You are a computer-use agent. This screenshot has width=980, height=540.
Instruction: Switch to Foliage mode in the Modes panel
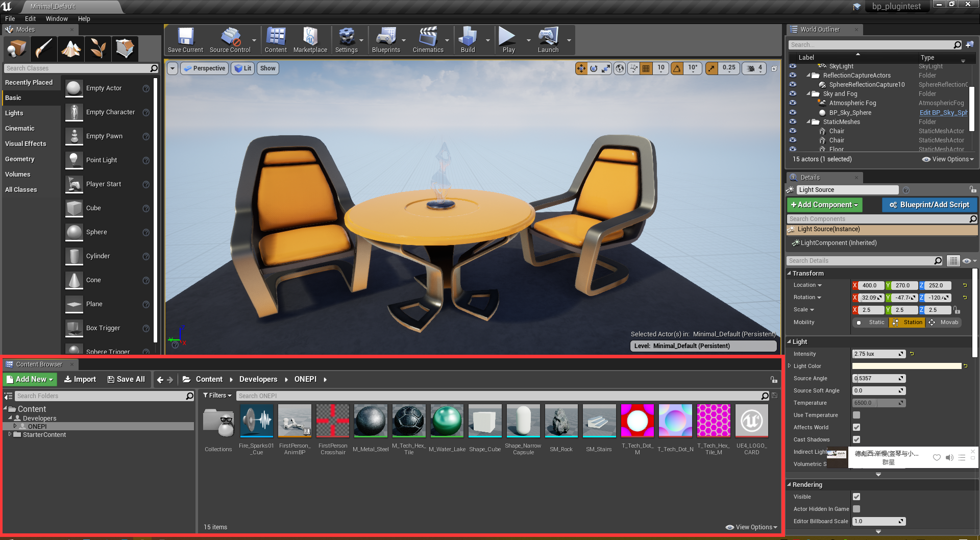pyautogui.click(x=97, y=48)
